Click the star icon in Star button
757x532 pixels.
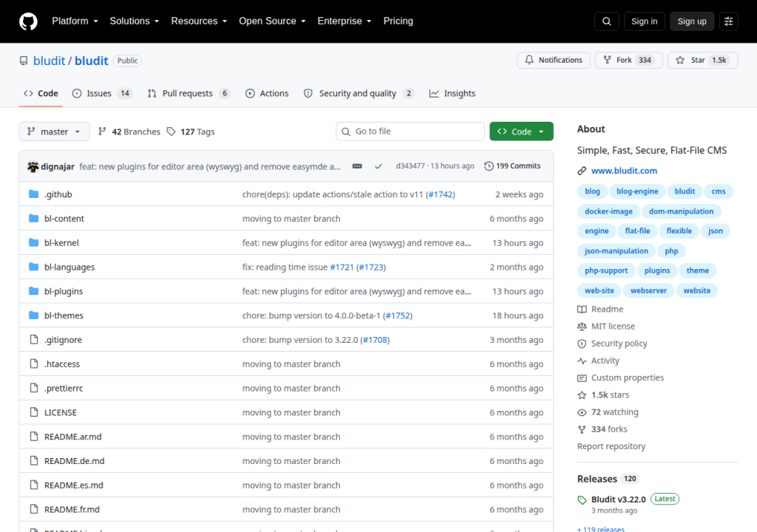(x=680, y=60)
